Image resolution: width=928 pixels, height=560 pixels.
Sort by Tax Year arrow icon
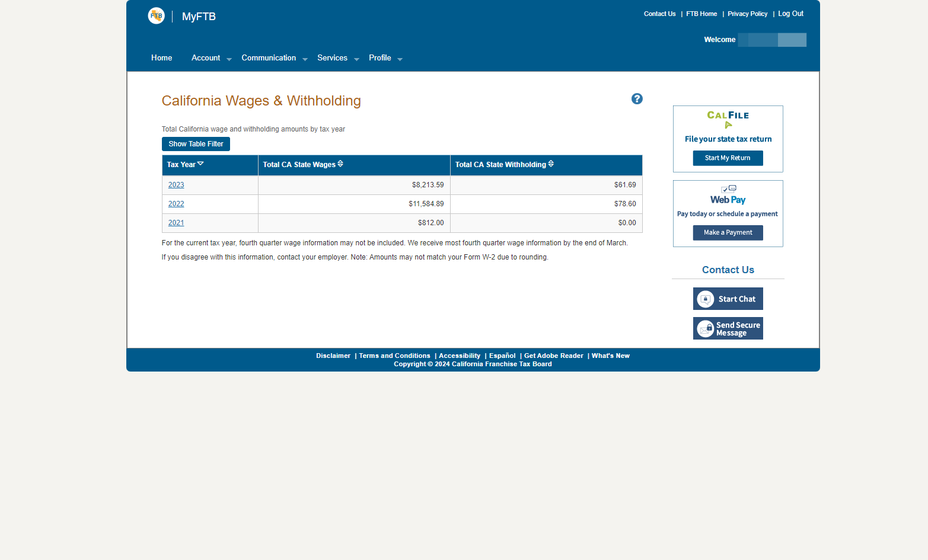[200, 164]
